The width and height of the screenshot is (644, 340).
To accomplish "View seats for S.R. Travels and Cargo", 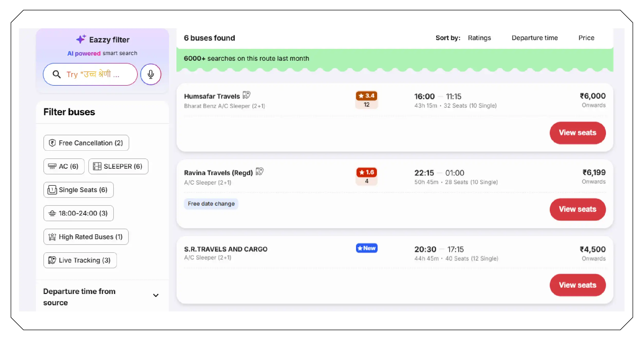I will (578, 285).
